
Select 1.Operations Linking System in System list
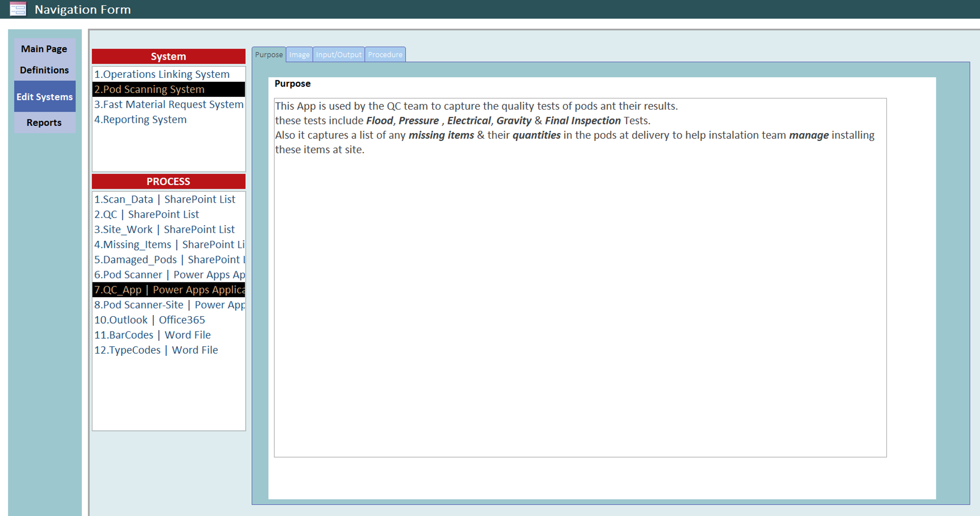click(169, 74)
